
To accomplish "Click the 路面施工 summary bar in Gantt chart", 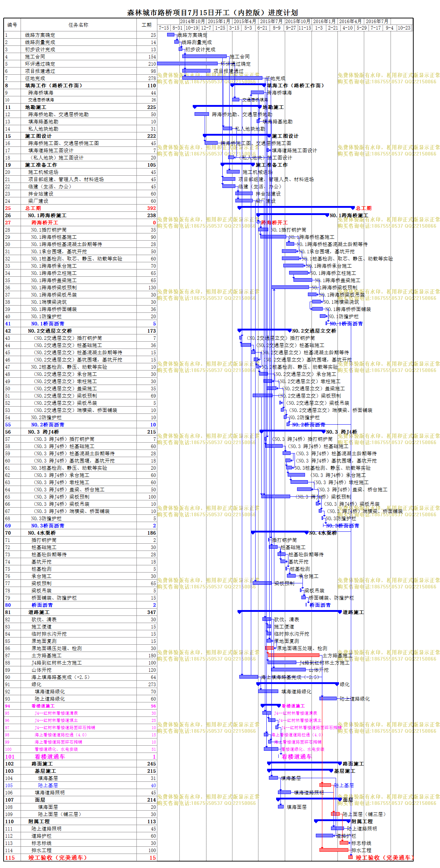I will (304, 763).
